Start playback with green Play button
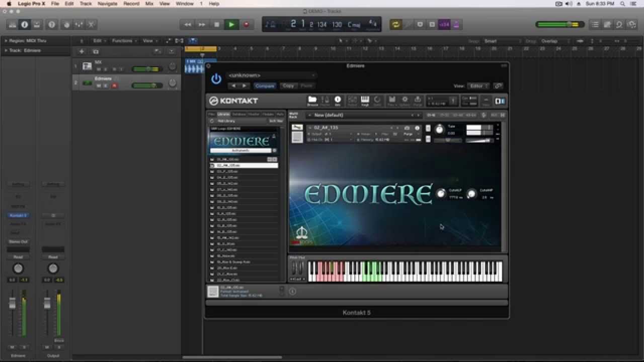Image resolution: width=644 pixels, height=362 pixels. (x=231, y=24)
